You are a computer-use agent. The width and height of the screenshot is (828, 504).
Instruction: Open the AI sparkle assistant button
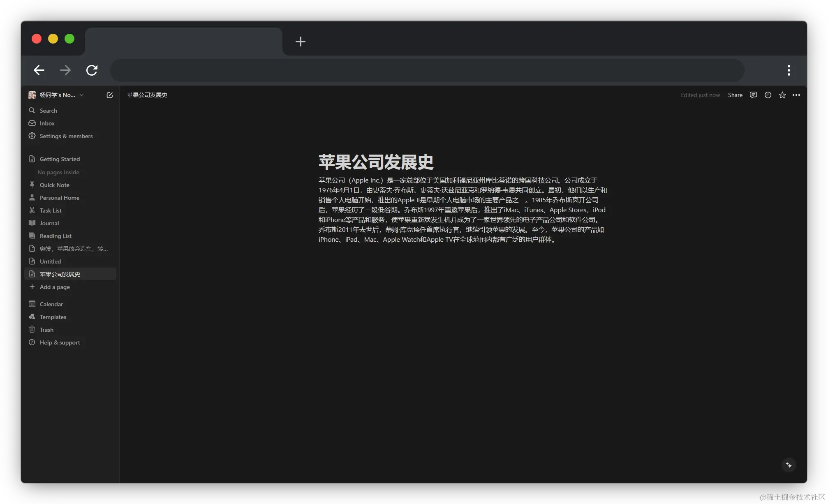[x=789, y=465]
